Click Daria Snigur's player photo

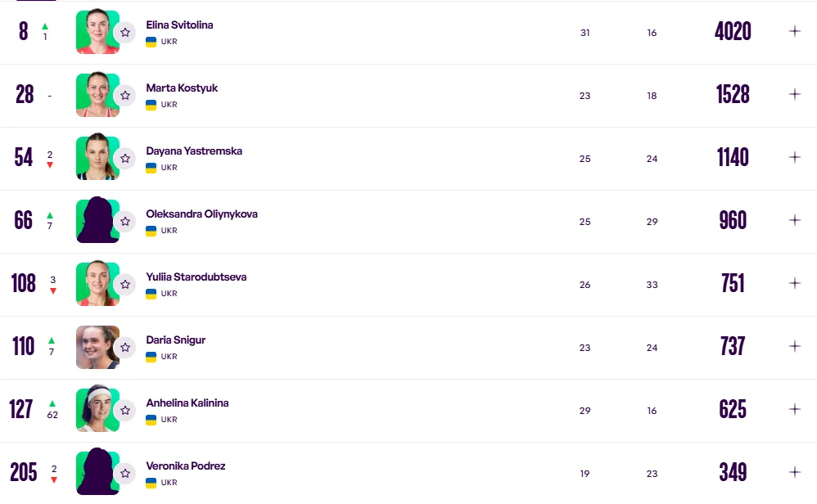(x=96, y=347)
